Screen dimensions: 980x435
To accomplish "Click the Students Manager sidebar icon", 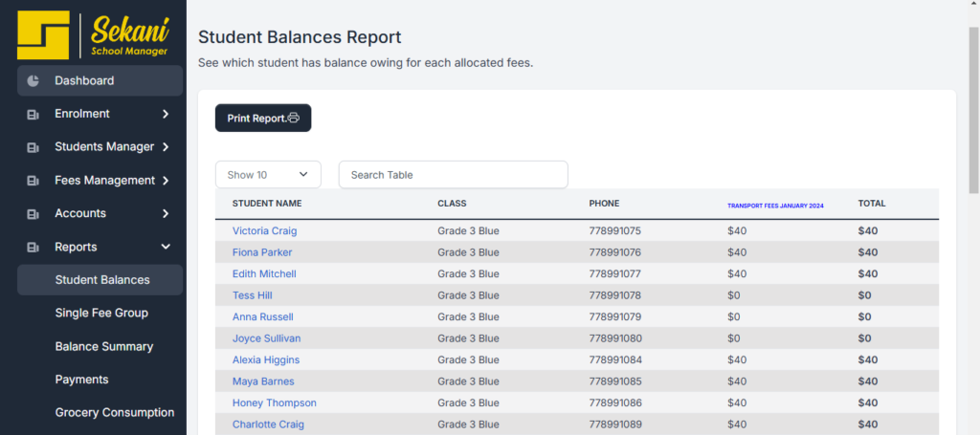I will (33, 148).
